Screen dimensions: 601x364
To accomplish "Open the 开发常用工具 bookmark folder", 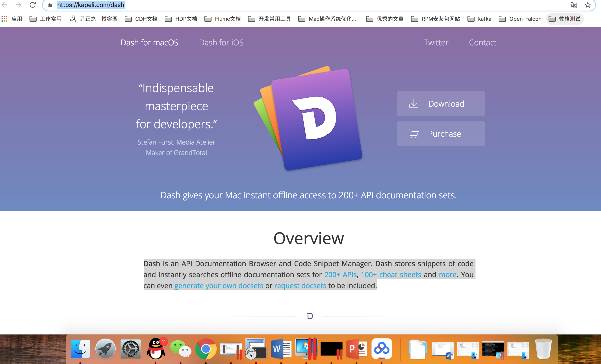I will pos(269,19).
